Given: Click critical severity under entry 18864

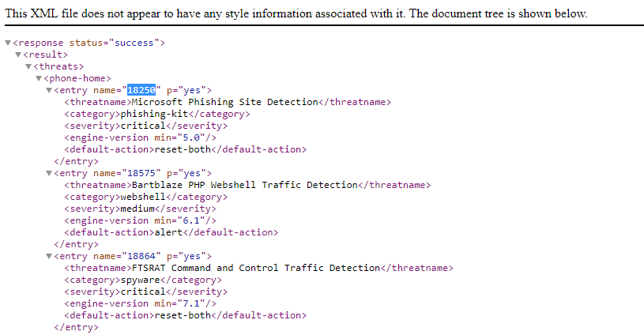Looking at the screenshot, I should [142, 292].
